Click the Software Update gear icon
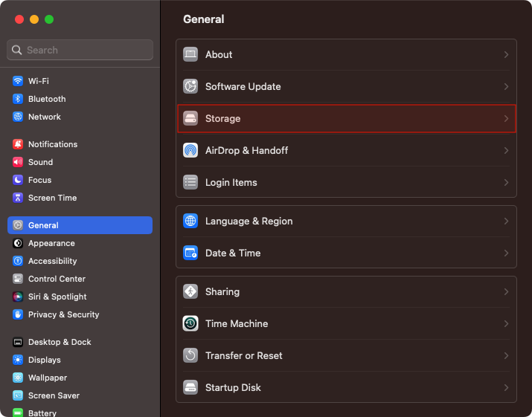This screenshot has height=417, width=532. (x=190, y=86)
